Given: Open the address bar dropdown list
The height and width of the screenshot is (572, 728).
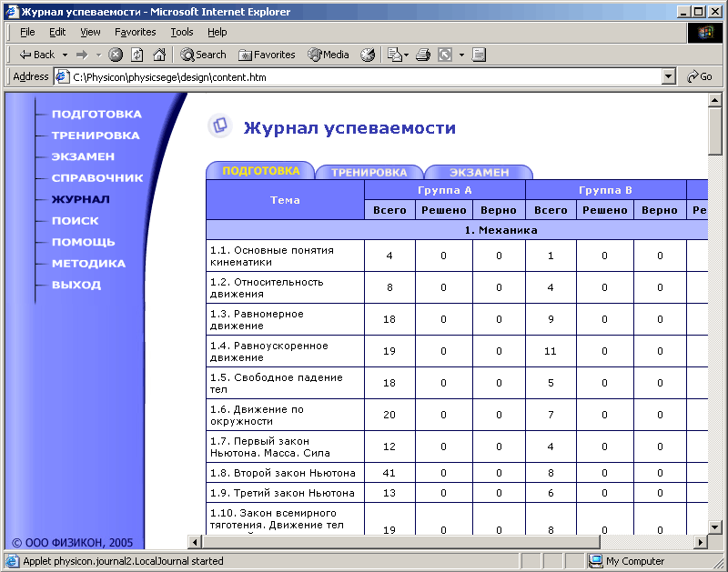Looking at the screenshot, I should coord(669,77).
